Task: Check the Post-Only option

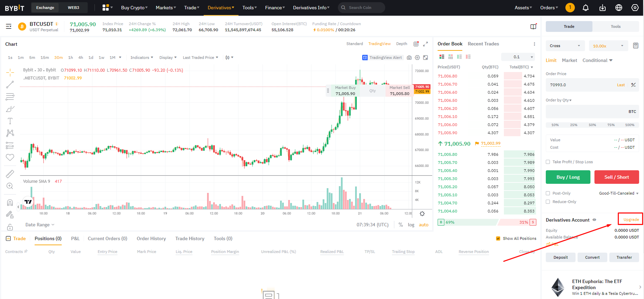Action: (548, 193)
